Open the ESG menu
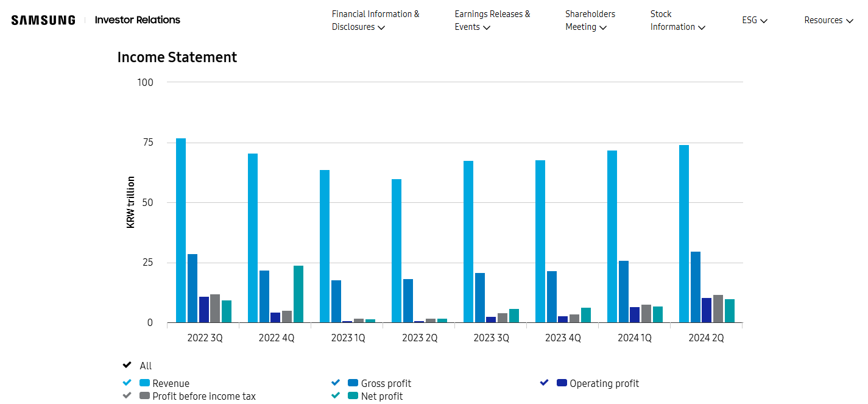 754,20
